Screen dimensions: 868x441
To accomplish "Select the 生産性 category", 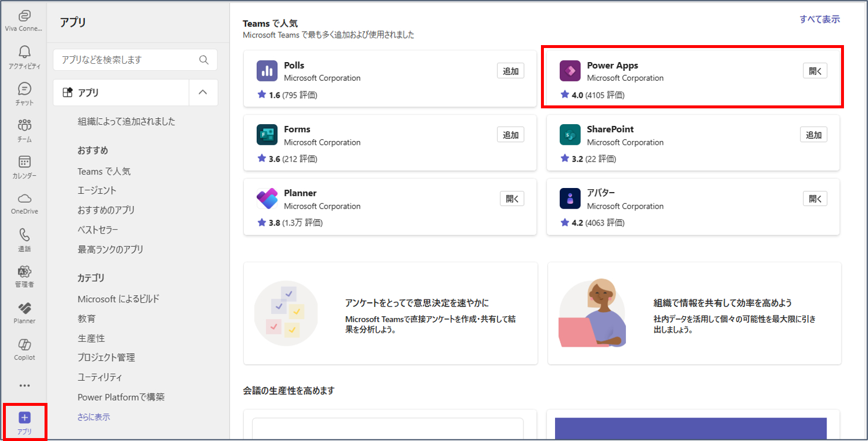I will click(x=91, y=339).
